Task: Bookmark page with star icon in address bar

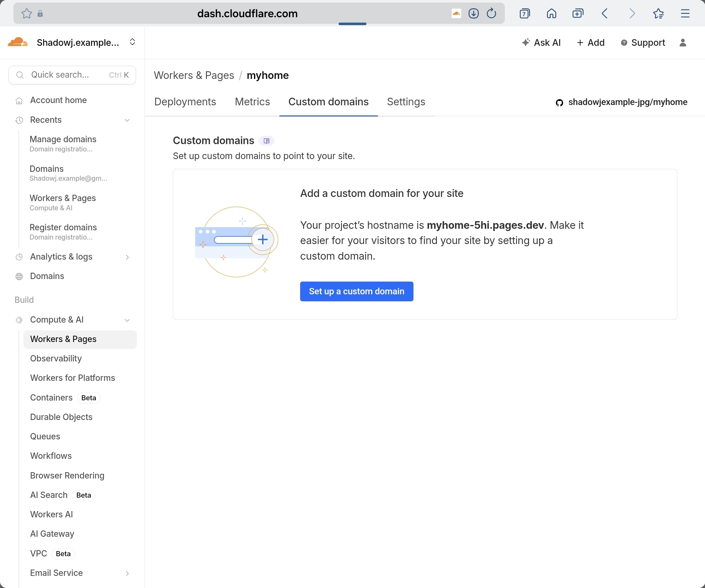Action: click(26, 13)
